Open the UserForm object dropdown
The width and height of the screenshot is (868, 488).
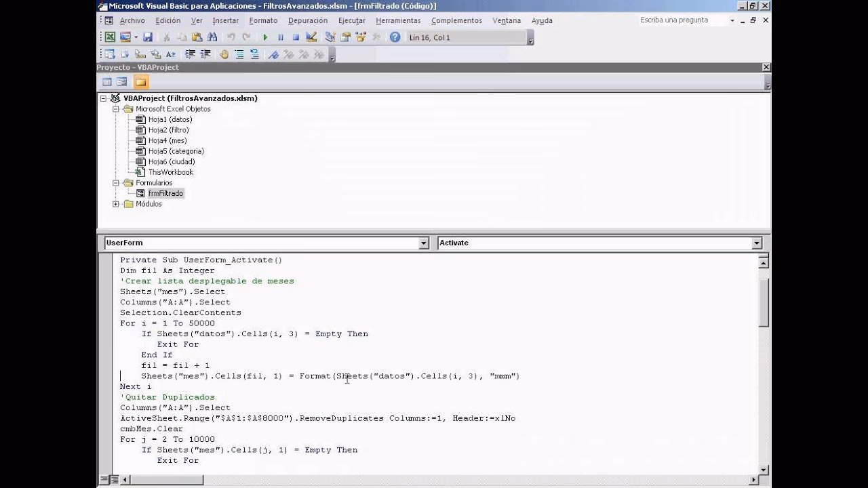coord(424,243)
